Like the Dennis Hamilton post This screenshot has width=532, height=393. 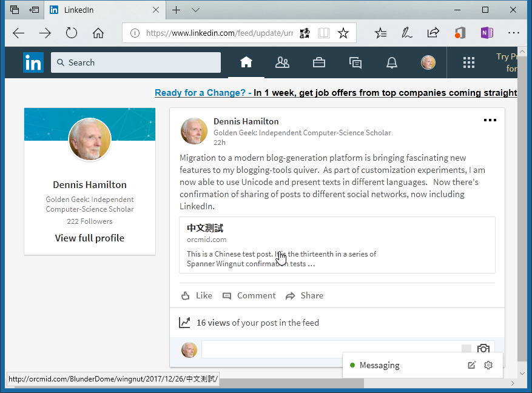pyautogui.click(x=197, y=295)
